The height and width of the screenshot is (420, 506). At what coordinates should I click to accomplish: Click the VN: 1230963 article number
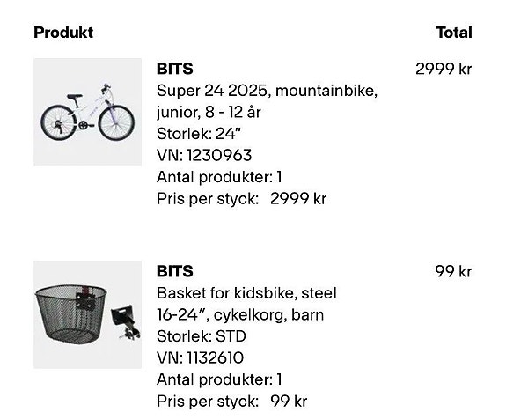tap(204, 155)
